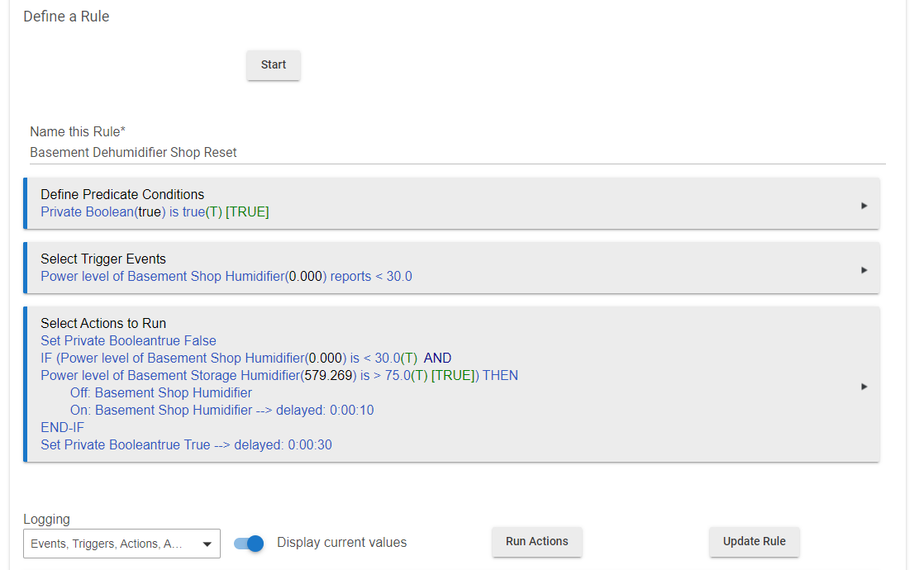The image size is (924, 570).
Task: Click the Select Trigger Events heading
Action: coord(103,259)
